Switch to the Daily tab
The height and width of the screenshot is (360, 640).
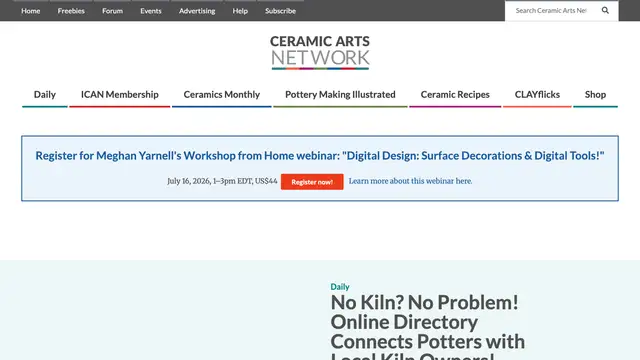[44, 95]
